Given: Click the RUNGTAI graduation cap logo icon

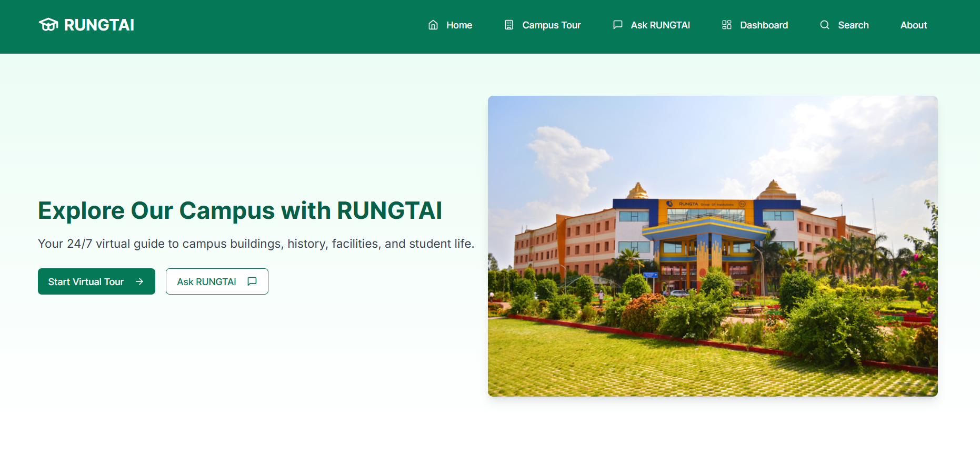Looking at the screenshot, I should pyautogui.click(x=48, y=24).
